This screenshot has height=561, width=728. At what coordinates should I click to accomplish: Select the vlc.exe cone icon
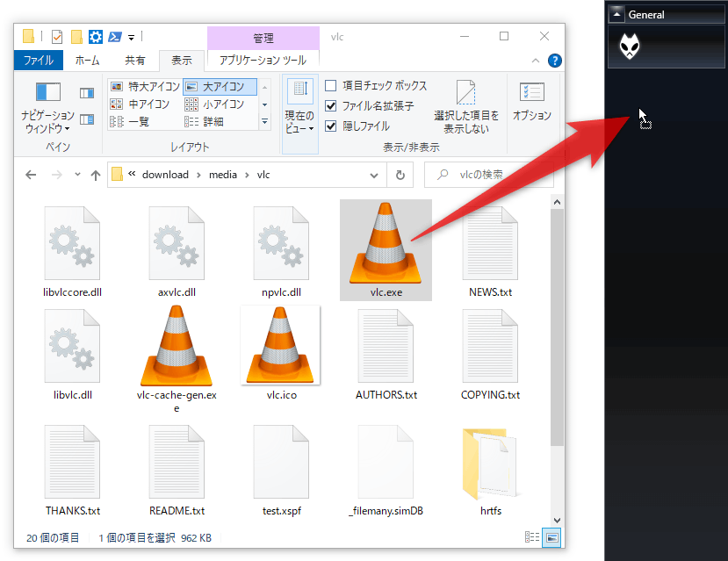tap(386, 242)
